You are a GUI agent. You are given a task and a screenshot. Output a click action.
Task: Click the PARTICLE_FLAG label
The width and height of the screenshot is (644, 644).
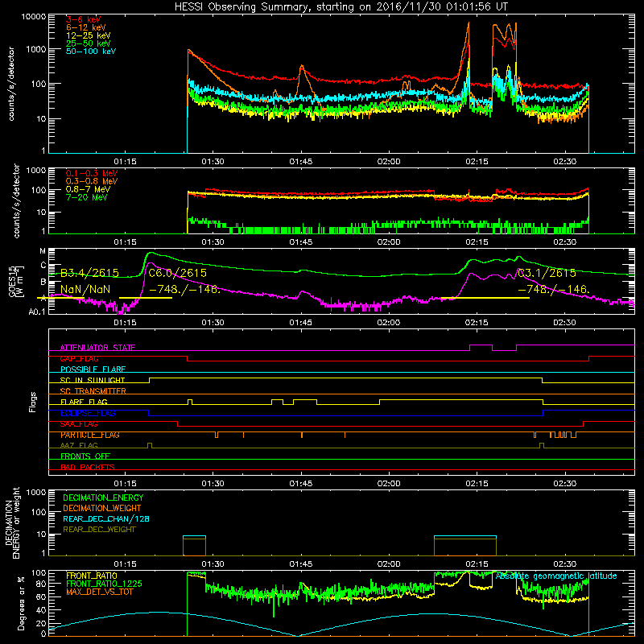pos(90,435)
